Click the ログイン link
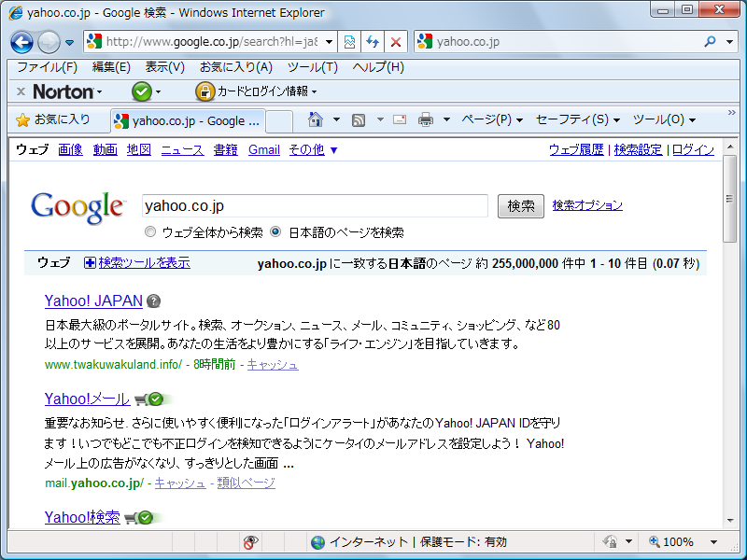The image size is (747, 560). point(693,149)
